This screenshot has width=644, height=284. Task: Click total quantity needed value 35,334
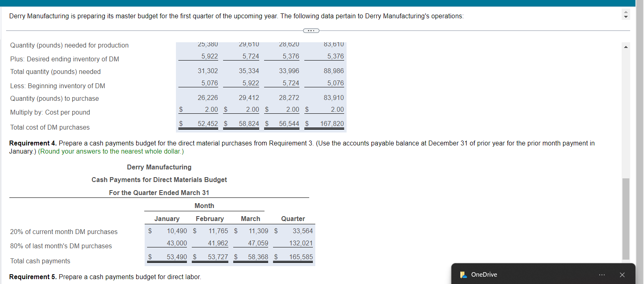click(x=249, y=71)
